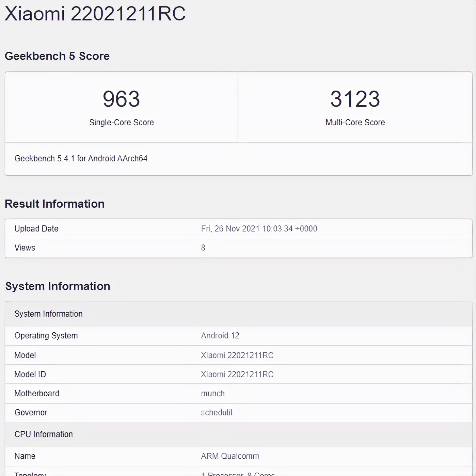Click the Upload Date label
Screen dimensions: 476x476
[36, 228]
